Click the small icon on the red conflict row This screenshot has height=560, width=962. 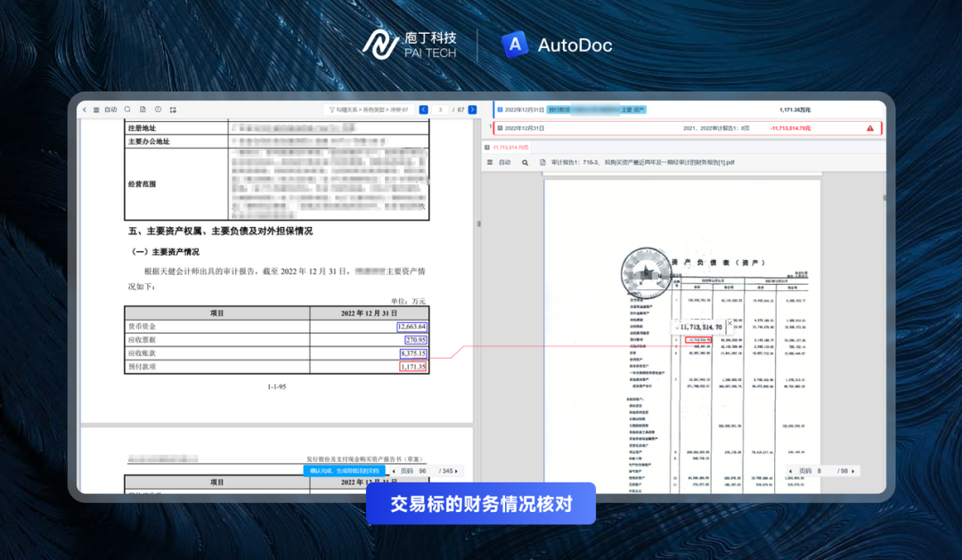point(500,128)
